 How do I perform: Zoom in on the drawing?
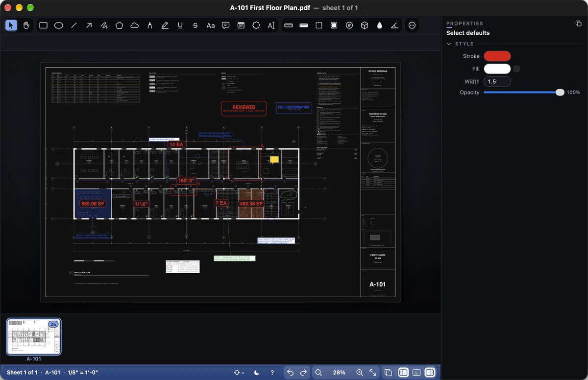tap(360, 373)
